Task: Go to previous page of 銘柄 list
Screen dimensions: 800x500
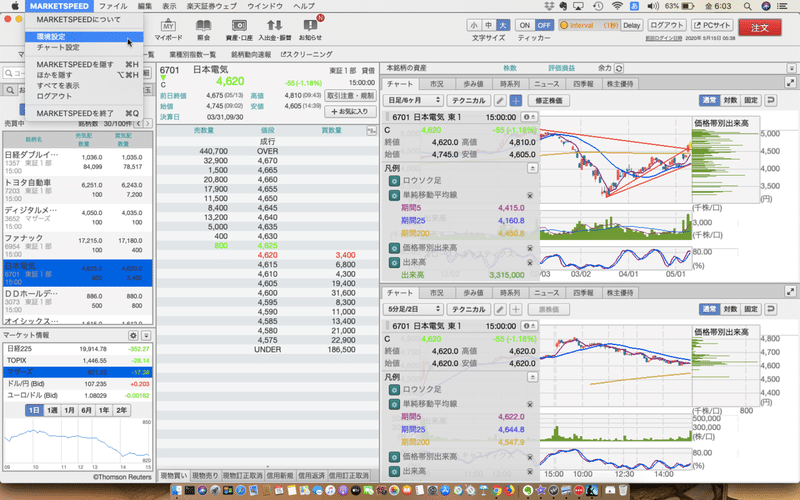Action: 138,123
